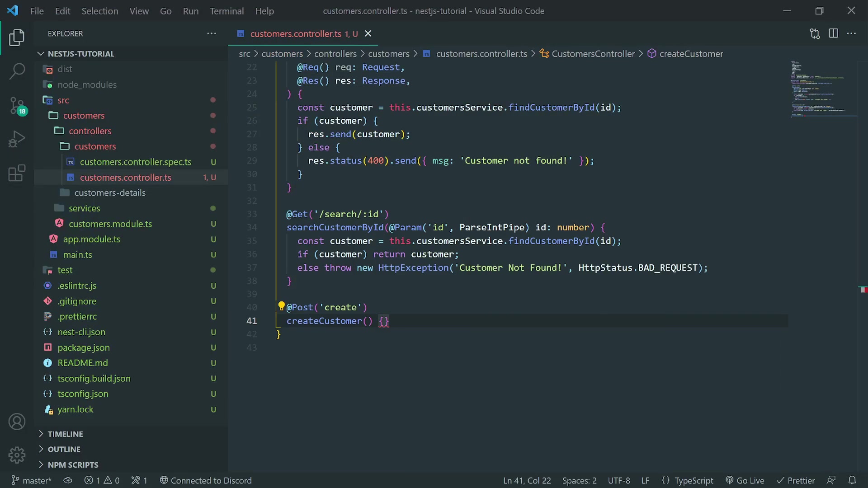Collapse the NESTJS-TUTORIAL root folder
The height and width of the screenshot is (488, 868).
pos(131,54)
